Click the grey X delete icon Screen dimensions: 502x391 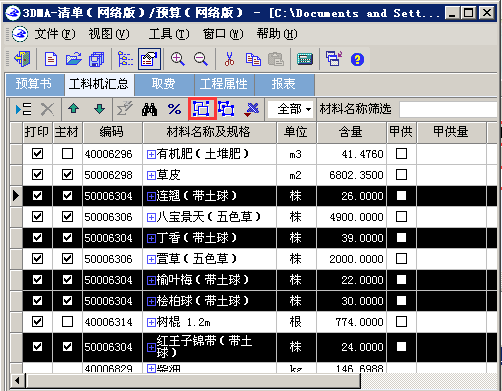[x=47, y=109]
